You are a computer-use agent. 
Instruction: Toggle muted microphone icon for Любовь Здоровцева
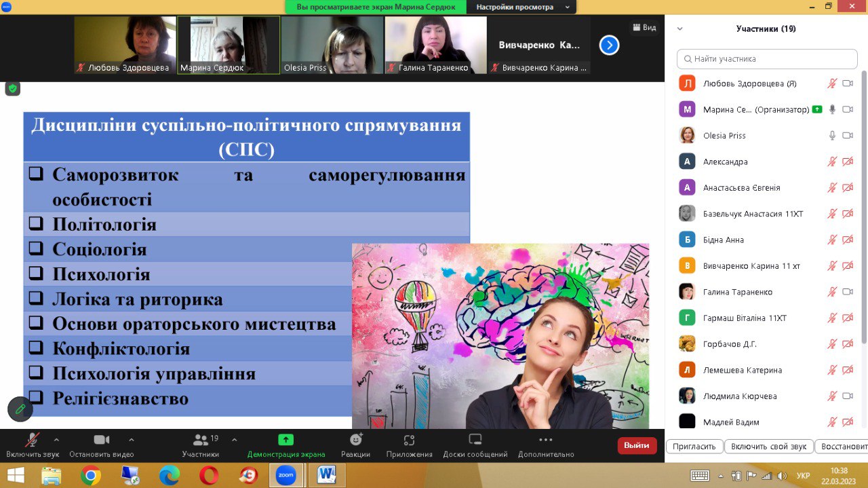coord(832,83)
